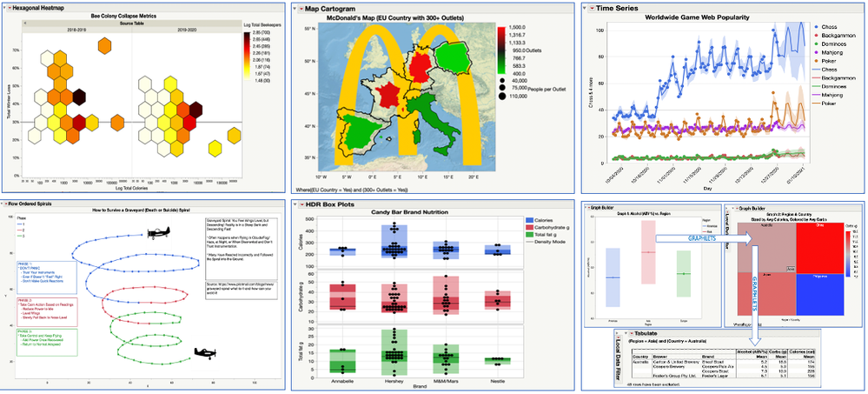The height and width of the screenshot is (394, 868).
Task: Click the largest People per Outlet dot
Action: pos(501,97)
